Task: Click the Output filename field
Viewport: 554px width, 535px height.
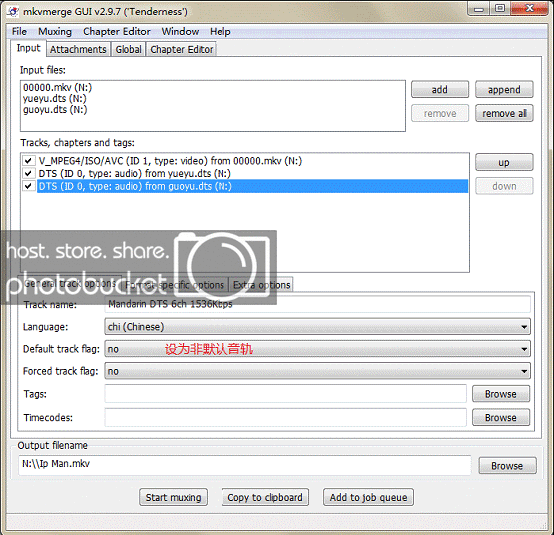Action: click(x=244, y=465)
